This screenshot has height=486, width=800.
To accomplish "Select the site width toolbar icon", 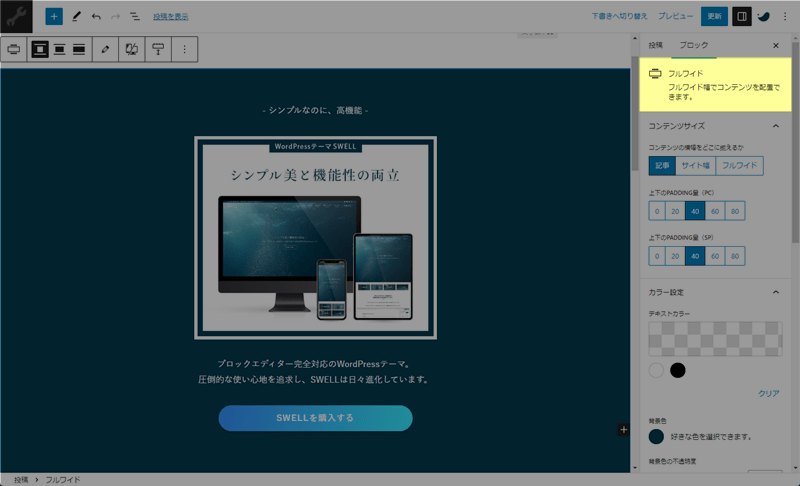I will click(60, 49).
